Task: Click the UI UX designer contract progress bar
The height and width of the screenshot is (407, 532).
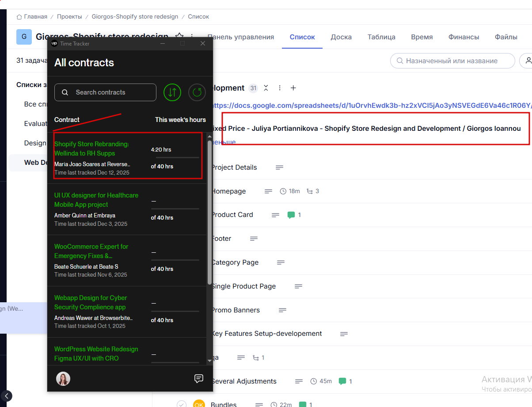Action: [175, 209]
